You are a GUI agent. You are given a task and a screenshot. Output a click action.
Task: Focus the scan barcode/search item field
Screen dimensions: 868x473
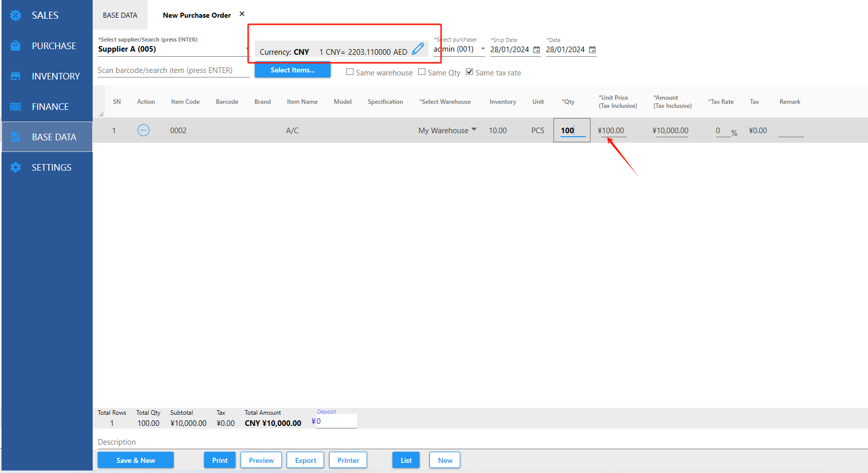coord(173,70)
